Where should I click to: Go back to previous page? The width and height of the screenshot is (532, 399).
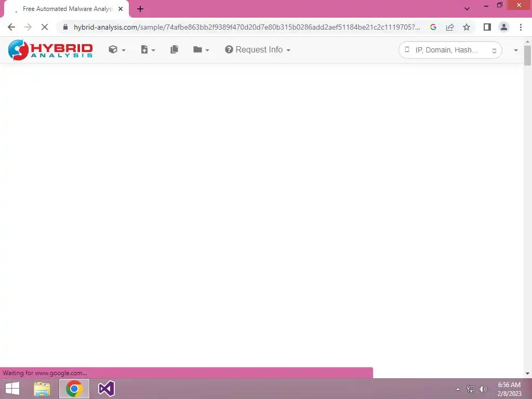tap(11, 27)
